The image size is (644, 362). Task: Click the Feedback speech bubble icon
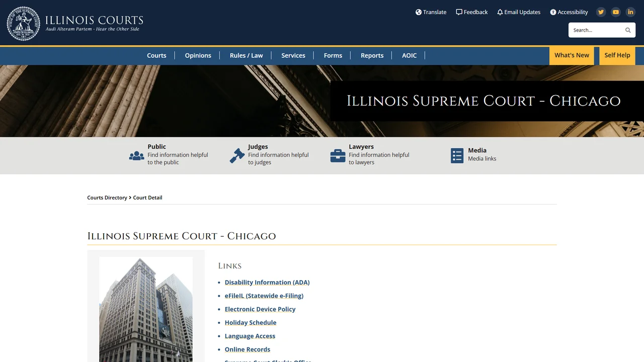pyautogui.click(x=459, y=12)
